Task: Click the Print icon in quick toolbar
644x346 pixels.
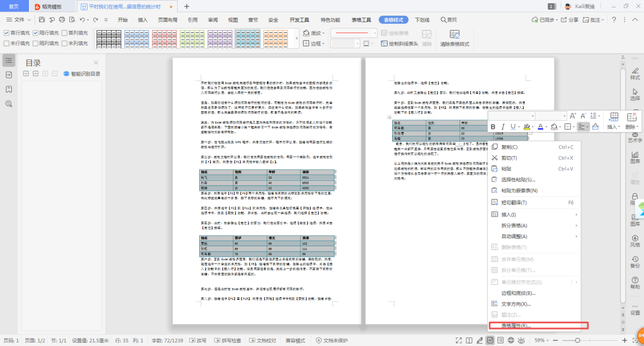Action: tap(62, 20)
